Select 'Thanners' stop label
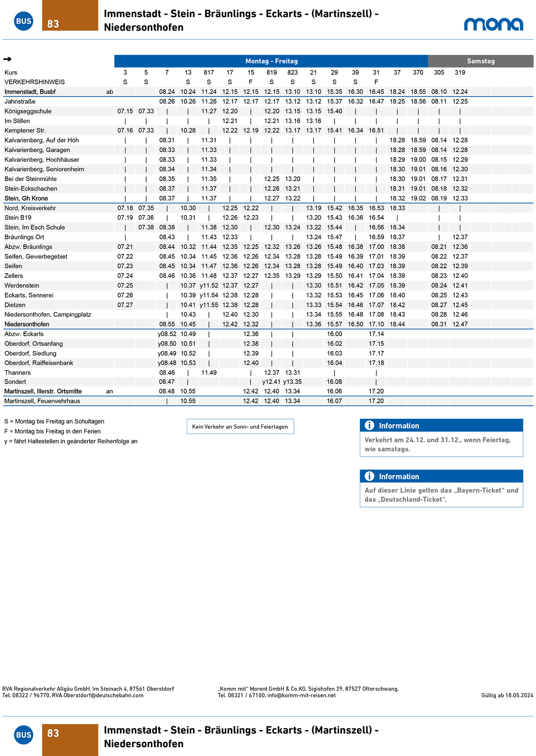The width and height of the screenshot is (536, 756). point(18,373)
